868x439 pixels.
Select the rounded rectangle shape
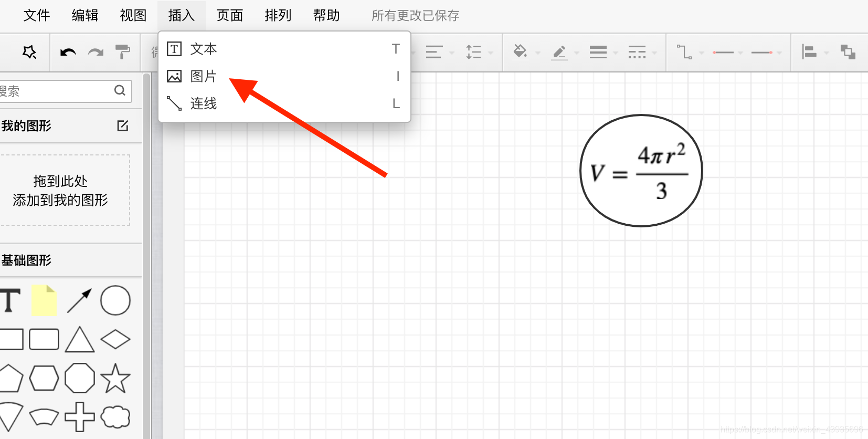44,339
